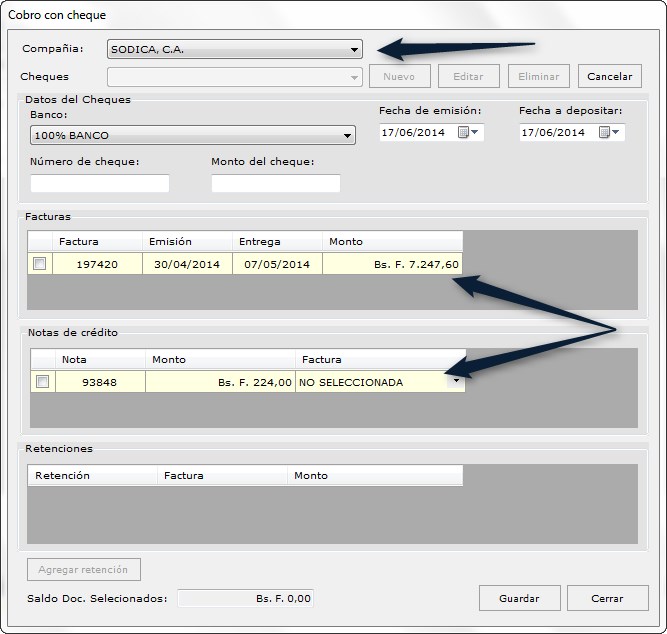Screen dimensions: 667x634
Task: Sort by Entrega column header
Action: point(277,241)
